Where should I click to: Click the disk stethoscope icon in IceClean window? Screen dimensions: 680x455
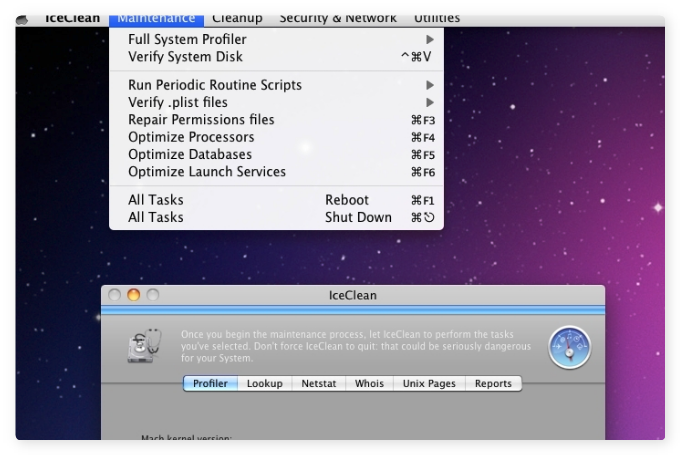144,345
